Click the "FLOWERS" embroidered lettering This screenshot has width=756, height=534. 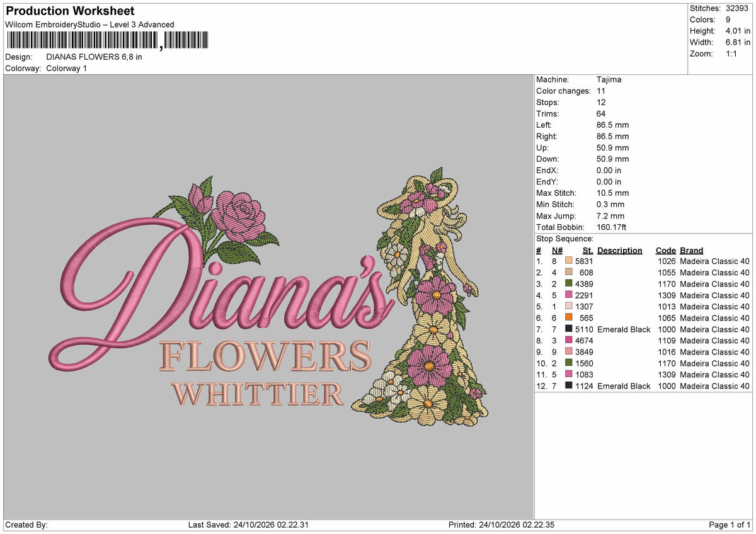265,357
